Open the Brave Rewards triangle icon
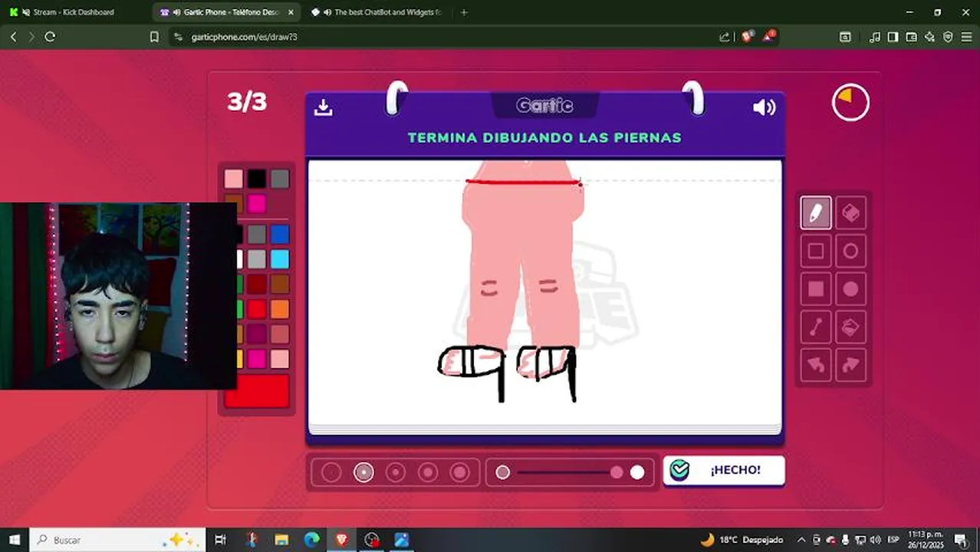980x552 pixels. [x=768, y=37]
